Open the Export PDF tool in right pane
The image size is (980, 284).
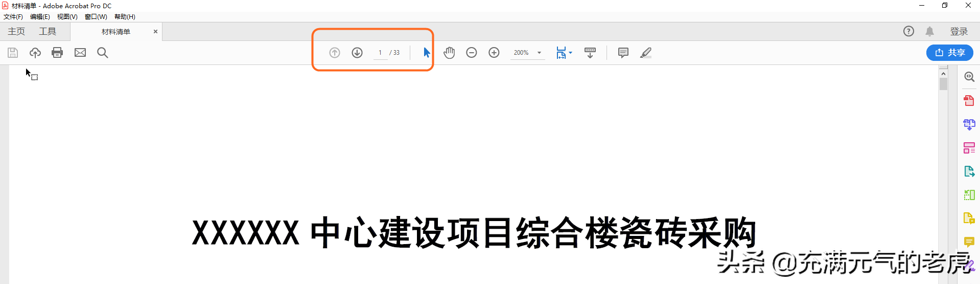(969, 171)
